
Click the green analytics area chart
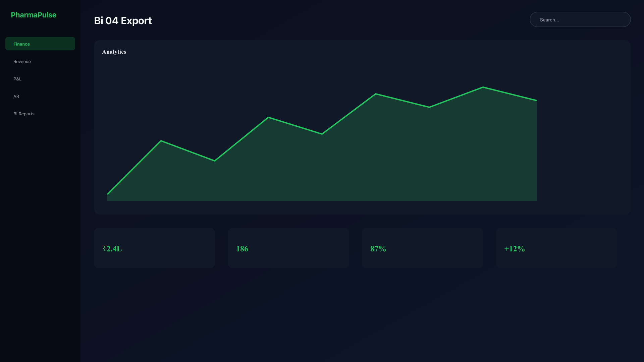point(322,144)
